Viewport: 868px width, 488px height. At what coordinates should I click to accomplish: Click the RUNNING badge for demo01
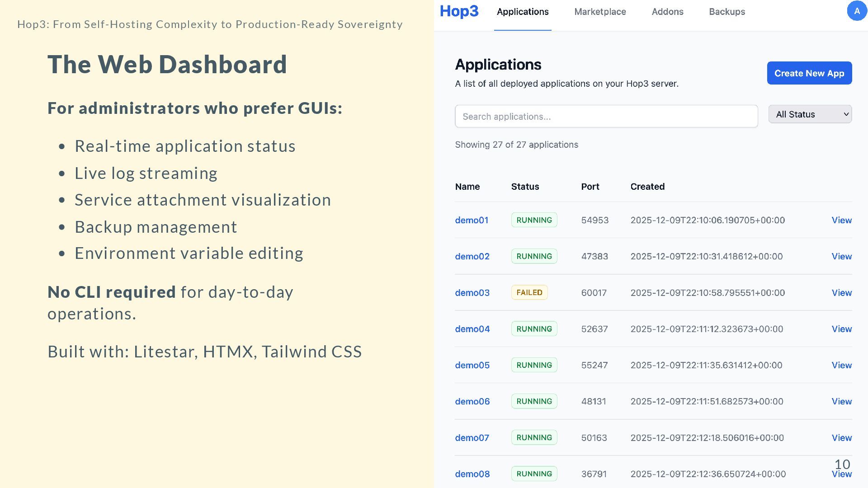click(x=534, y=220)
